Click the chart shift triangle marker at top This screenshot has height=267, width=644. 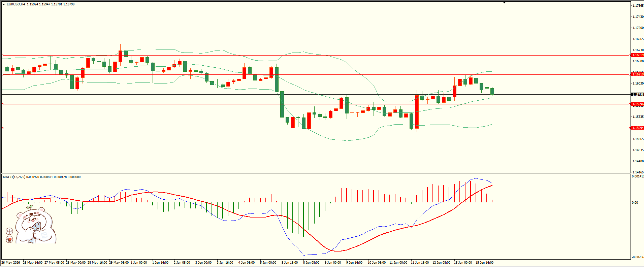coord(504,2)
